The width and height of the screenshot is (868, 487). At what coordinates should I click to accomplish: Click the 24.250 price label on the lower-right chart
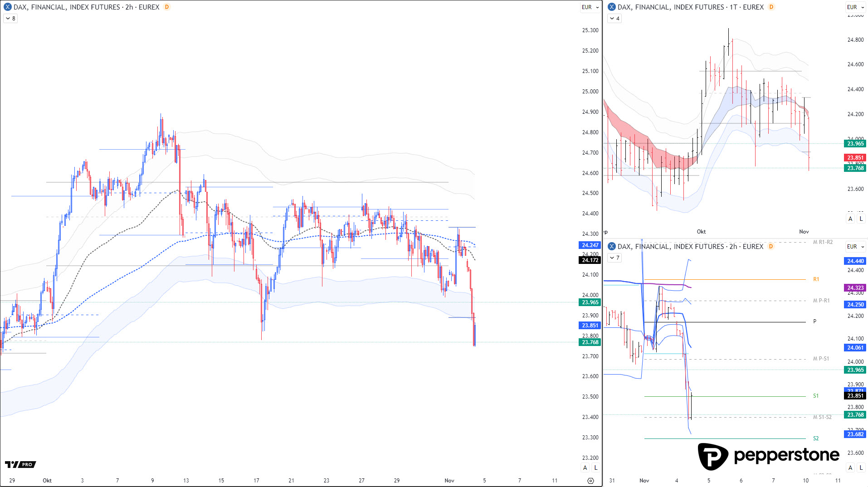click(855, 305)
